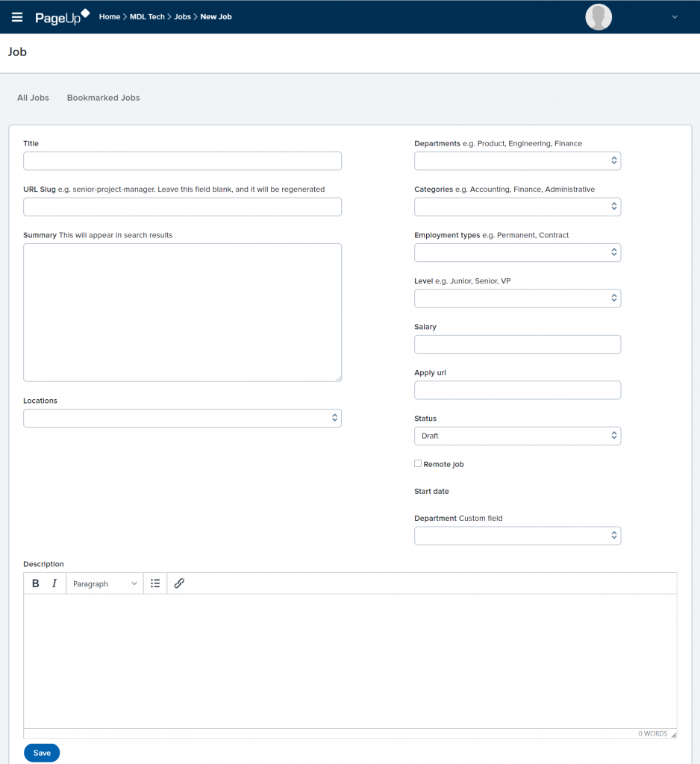Click into the Title input field
The width and height of the screenshot is (700, 764).
point(182,161)
